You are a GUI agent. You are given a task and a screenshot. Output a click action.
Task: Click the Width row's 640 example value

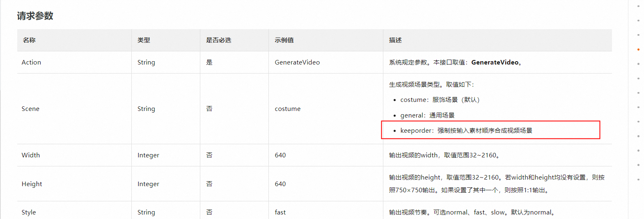(280, 155)
